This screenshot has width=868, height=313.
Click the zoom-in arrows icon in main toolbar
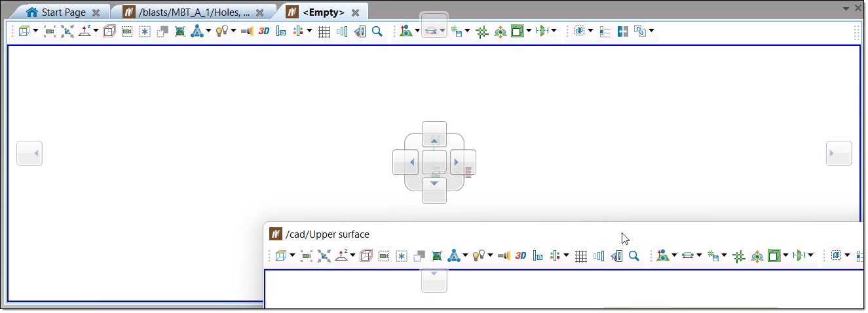tap(67, 31)
